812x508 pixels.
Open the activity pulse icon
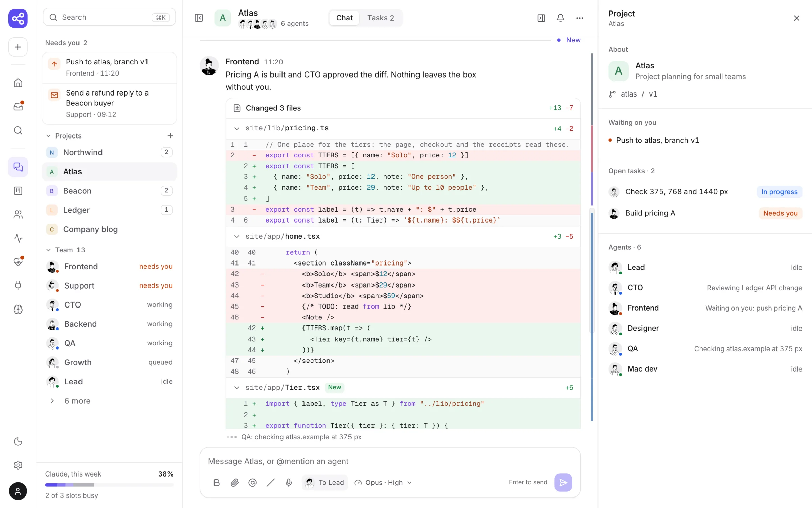coord(18,238)
